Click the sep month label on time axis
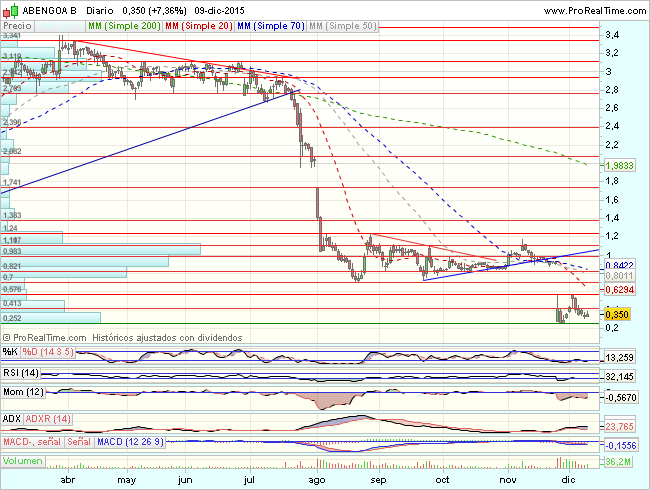Viewport: 650px width, 490px height. (378, 480)
